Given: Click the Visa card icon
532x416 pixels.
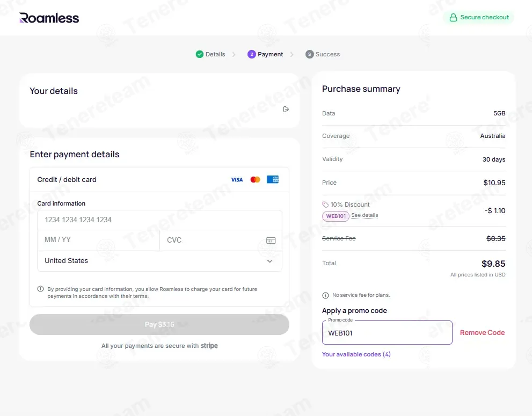Looking at the screenshot, I should (237, 179).
